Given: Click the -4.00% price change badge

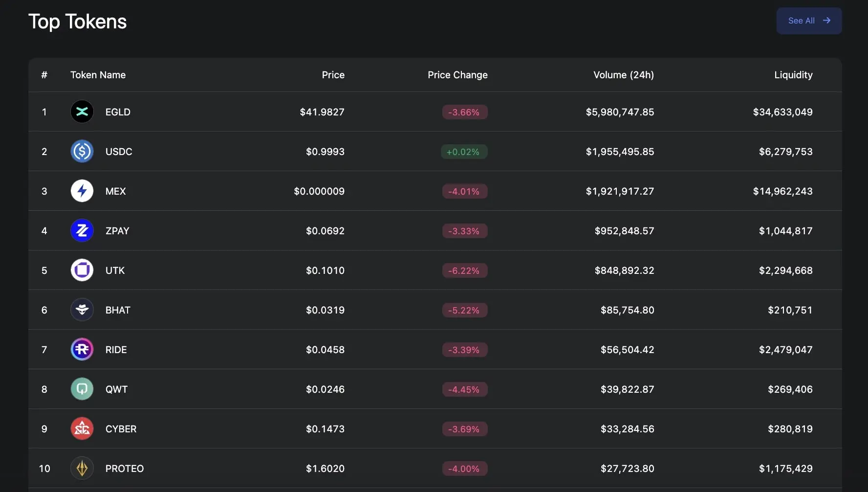Looking at the screenshot, I should (465, 469).
